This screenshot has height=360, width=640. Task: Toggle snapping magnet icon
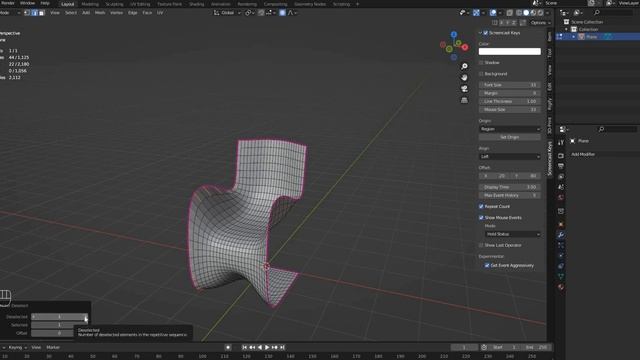tap(261, 13)
